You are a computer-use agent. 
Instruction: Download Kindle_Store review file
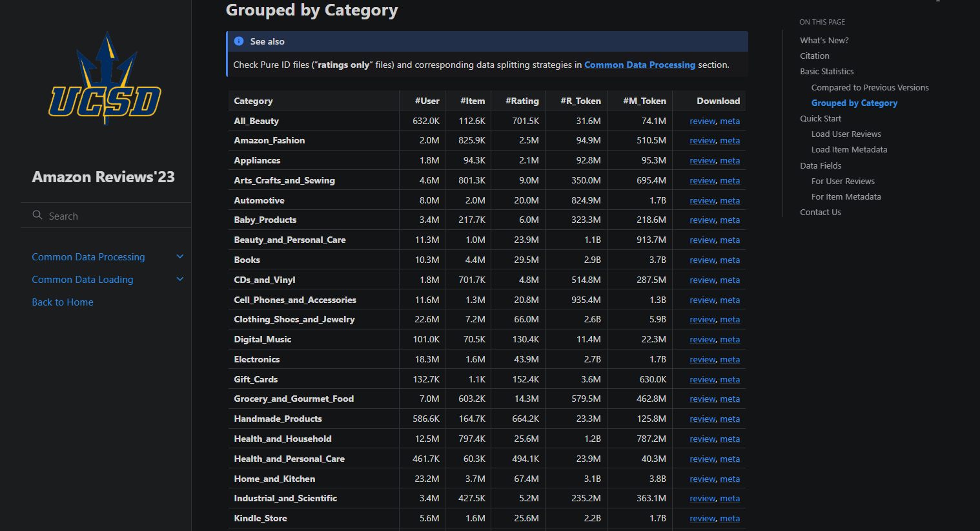[x=702, y=518]
